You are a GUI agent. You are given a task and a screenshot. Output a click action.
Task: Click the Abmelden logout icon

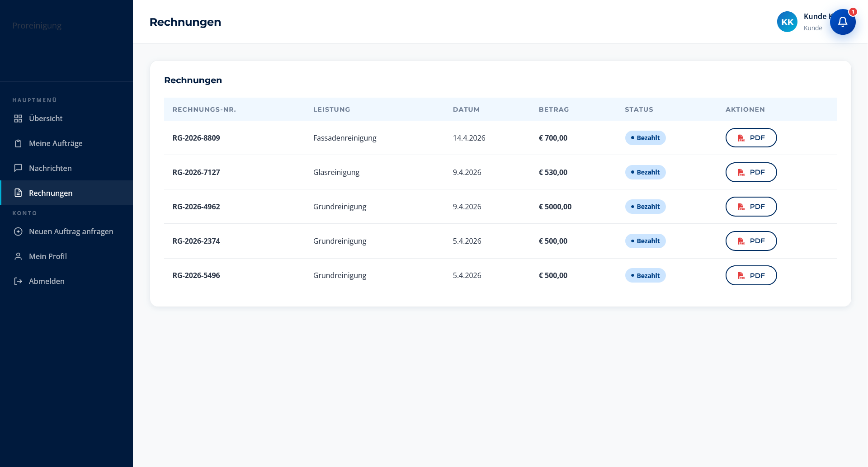tap(18, 281)
